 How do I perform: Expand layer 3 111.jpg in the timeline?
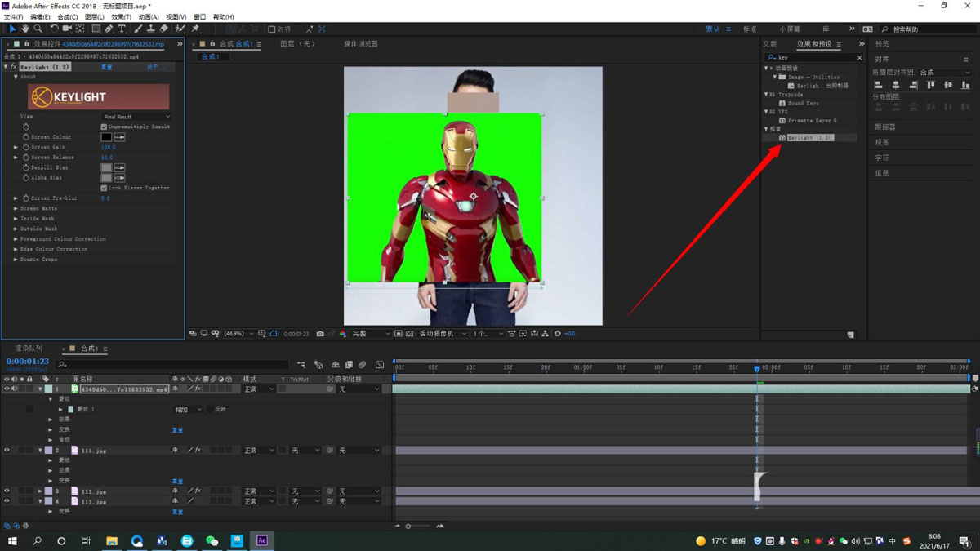pos(40,491)
